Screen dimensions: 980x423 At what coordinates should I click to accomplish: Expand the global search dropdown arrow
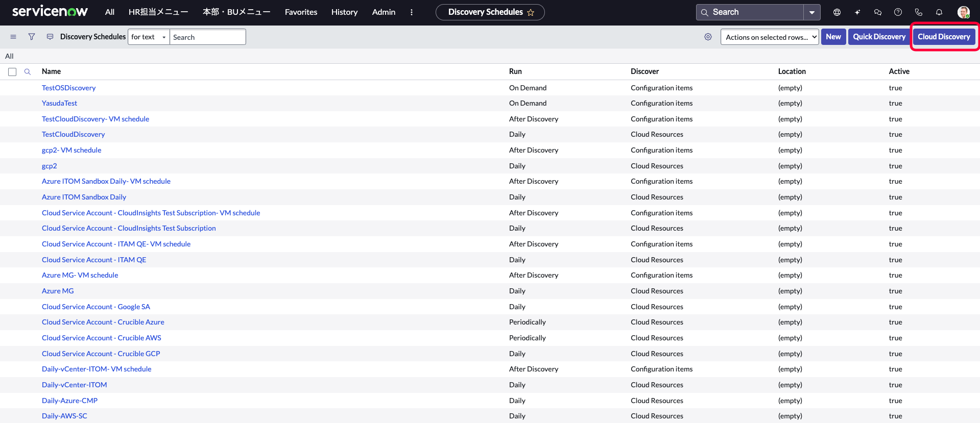tap(812, 12)
